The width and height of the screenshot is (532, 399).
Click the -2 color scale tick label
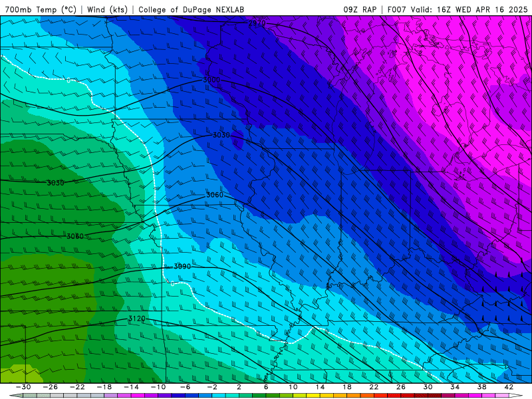[x=212, y=387]
